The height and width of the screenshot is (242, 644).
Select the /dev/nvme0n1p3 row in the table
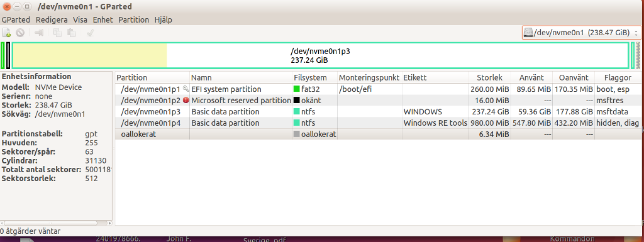[378, 111]
